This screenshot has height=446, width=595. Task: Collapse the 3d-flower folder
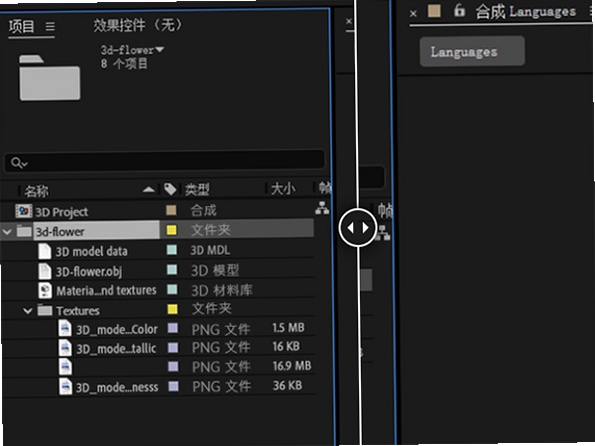pyautogui.click(x=7, y=231)
